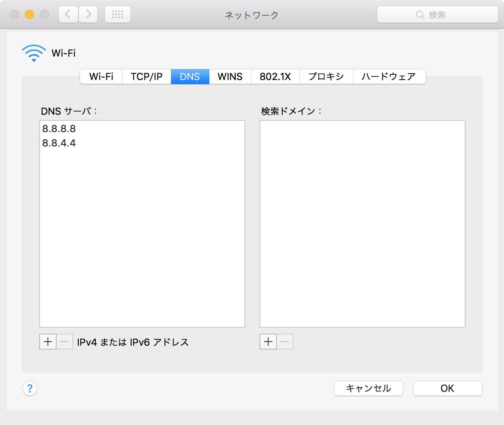
Task: Select the 802.1X tab
Action: click(275, 77)
